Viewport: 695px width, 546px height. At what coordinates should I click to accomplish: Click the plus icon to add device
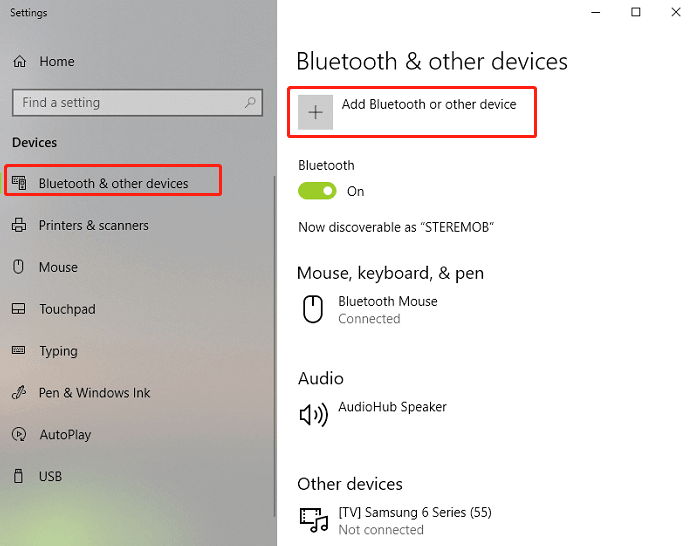(x=315, y=112)
